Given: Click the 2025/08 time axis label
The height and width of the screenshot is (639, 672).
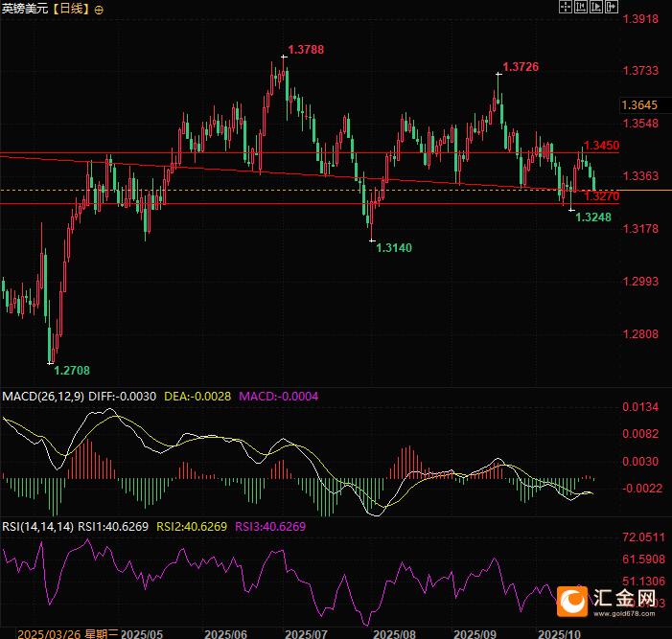Looking at the screenshot, I should pos(394,634).
